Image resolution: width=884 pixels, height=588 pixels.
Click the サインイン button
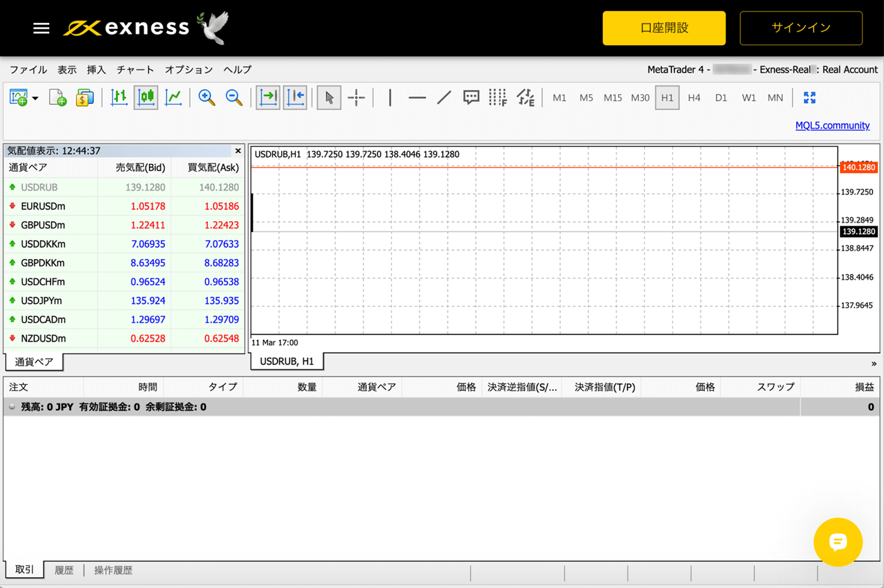click(x=801, y=28)
